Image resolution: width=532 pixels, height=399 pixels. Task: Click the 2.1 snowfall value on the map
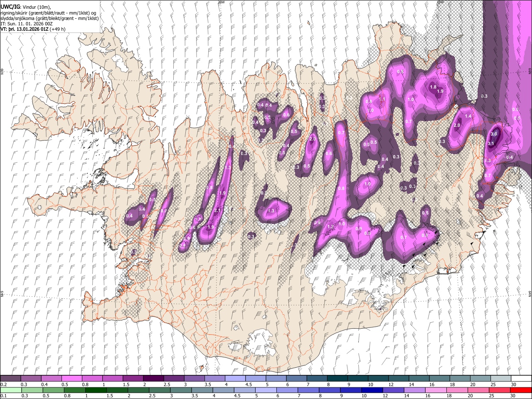217,211
